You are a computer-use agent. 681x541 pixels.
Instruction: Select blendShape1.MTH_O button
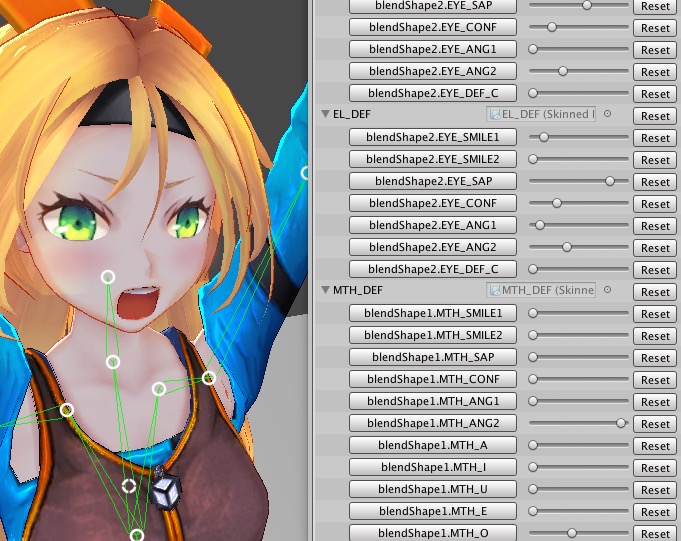pyautogui.click(x=433, y=533)
